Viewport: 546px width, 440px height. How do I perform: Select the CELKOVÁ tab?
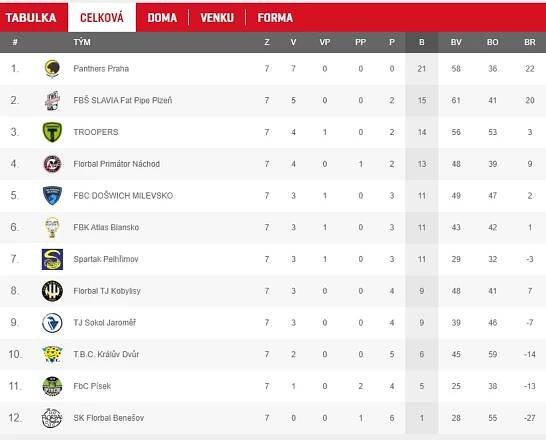point(102,17)
